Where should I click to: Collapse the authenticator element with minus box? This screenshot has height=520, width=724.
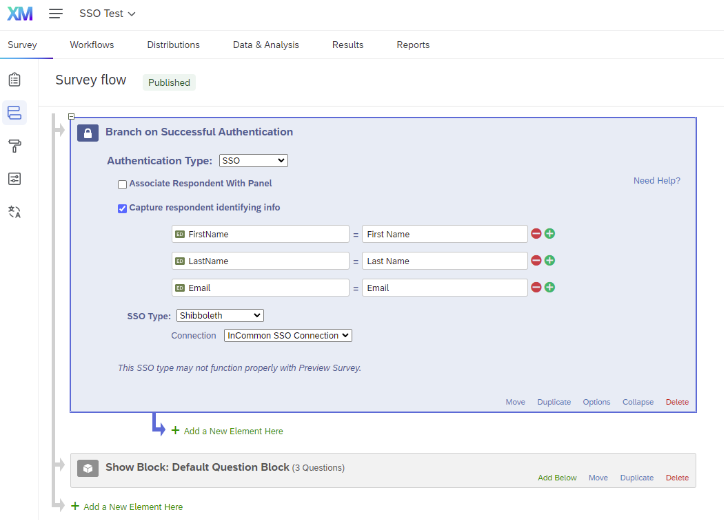click(71, 116)
